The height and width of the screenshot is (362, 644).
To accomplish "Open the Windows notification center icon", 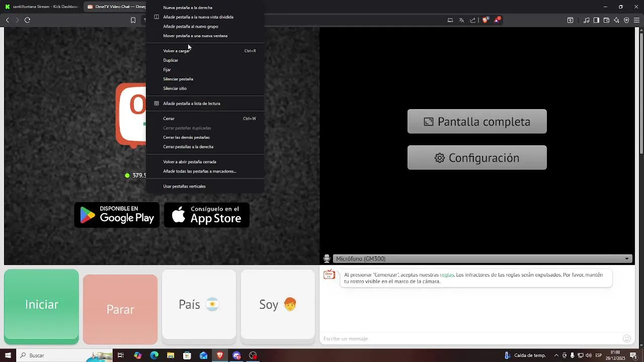I will point(633,355).
